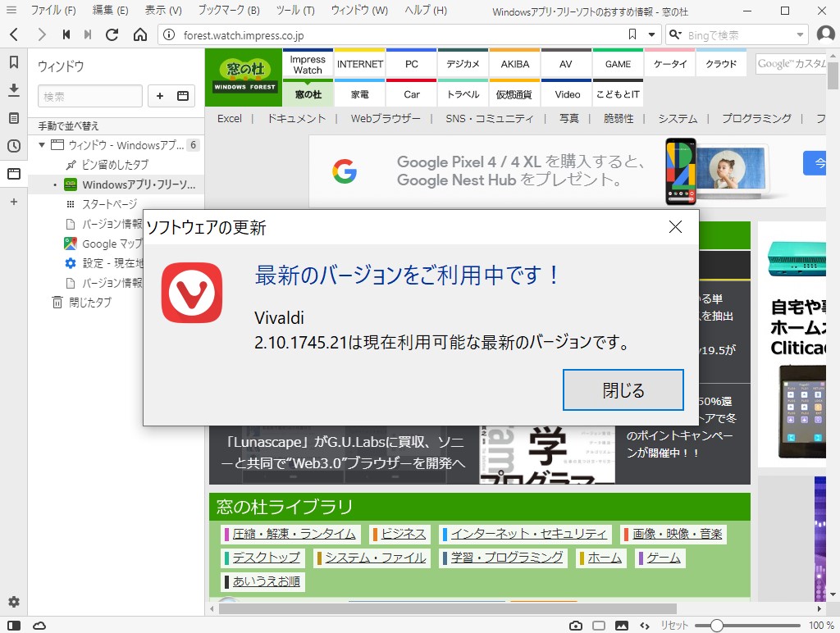
Task: Dismiss the update dialog with 閉じる
Action: click(x=623, y=390)
